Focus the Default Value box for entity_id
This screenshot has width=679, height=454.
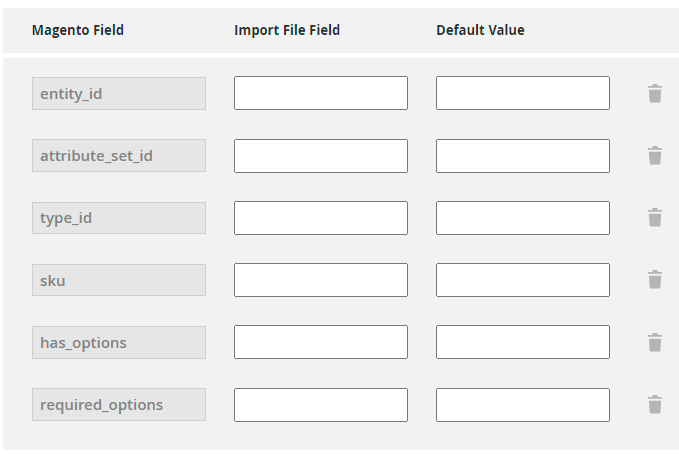[523, 93]
